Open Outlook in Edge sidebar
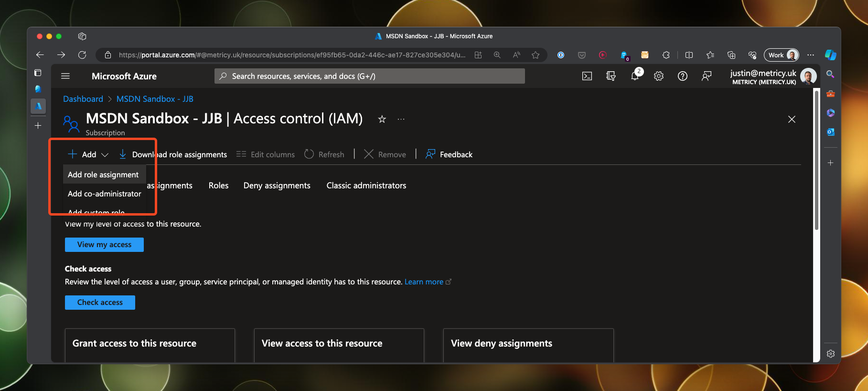This screenshot has width=868, height=391. pos(831,132)
